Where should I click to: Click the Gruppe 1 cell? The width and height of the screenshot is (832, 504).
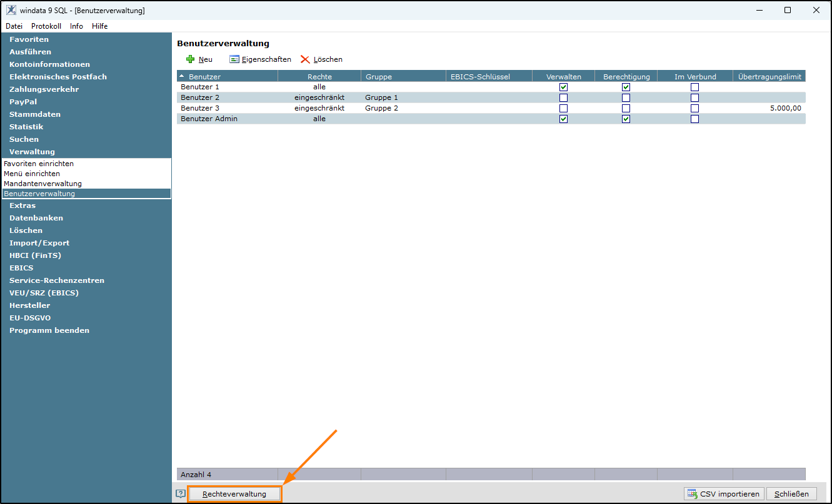click(x=381, y=97)
